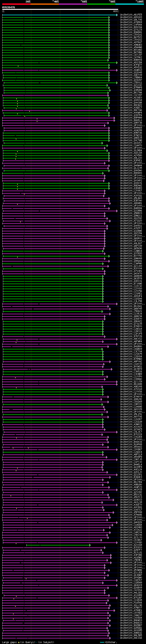Click the label UniRef100_C5YG02
Image resolution: width=146 pixels, height=644 pixels.
[131, 40]
